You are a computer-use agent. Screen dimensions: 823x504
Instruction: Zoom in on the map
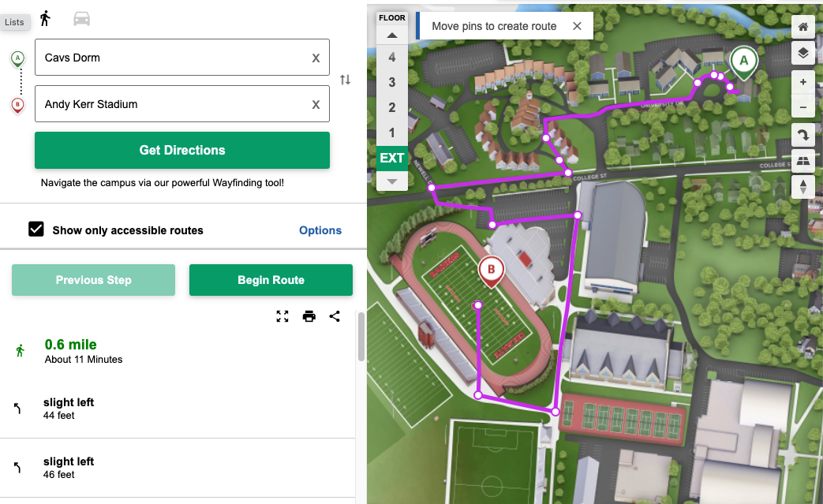pos(803,82)
